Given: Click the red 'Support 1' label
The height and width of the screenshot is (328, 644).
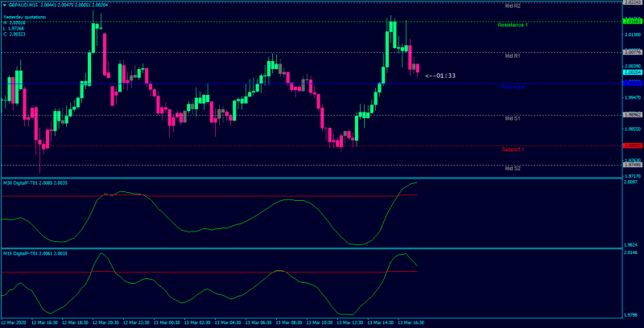Looking at the screenshot, I should click(x=513, y=150).
